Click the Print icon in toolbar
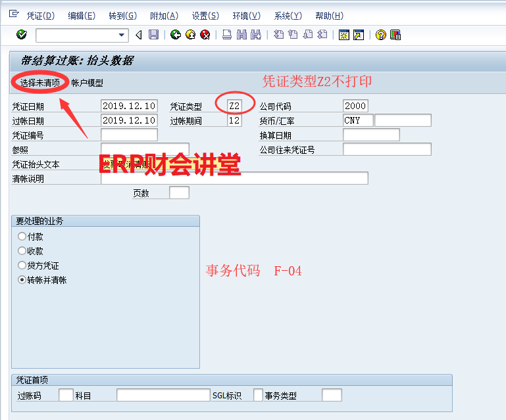506x420 pixels. [226, 35]
